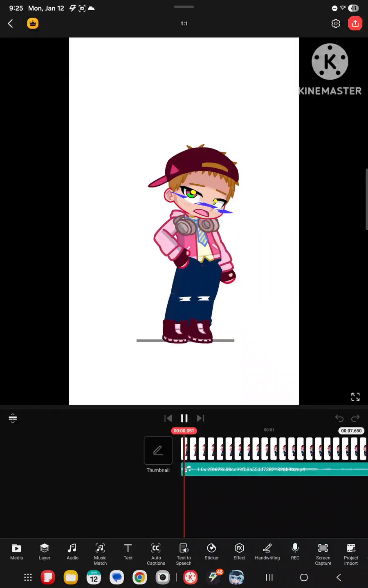
Task: Expand the timeline tracks view
Action: [13, 418]
